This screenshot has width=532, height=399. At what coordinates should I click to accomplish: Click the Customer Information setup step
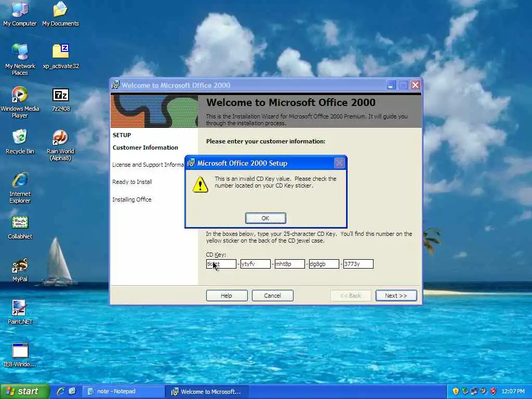pyautogui.click(x=145, y=148)
